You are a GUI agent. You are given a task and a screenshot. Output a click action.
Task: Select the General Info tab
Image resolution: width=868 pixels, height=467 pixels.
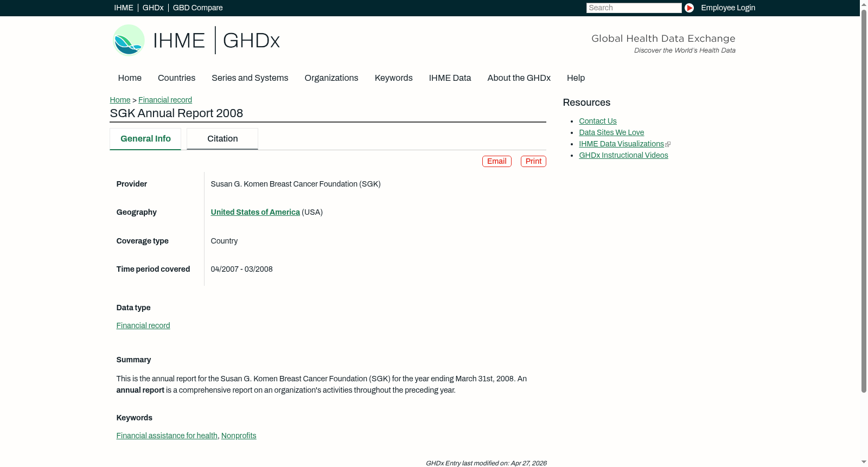tap(145, 139)
